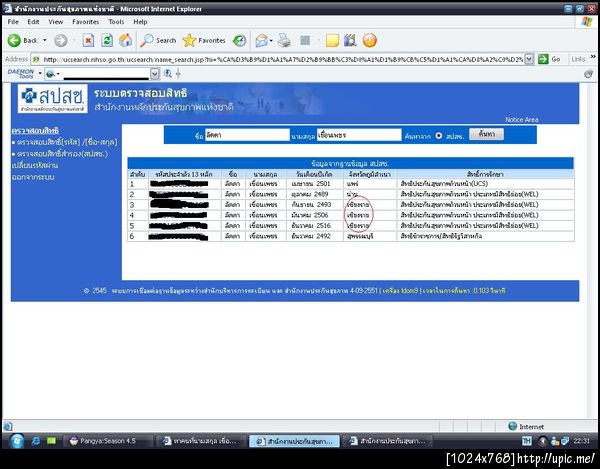This screenshot has width=600, height=469.
Task: Open the check rights by ID/name sidebar link
Action: point(65,142)
